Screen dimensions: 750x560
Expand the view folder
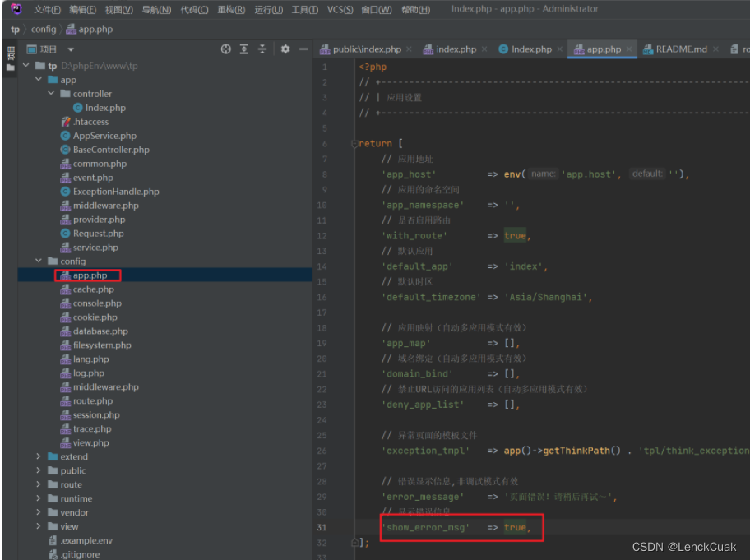pyautogui.click(x=39, y=526)
